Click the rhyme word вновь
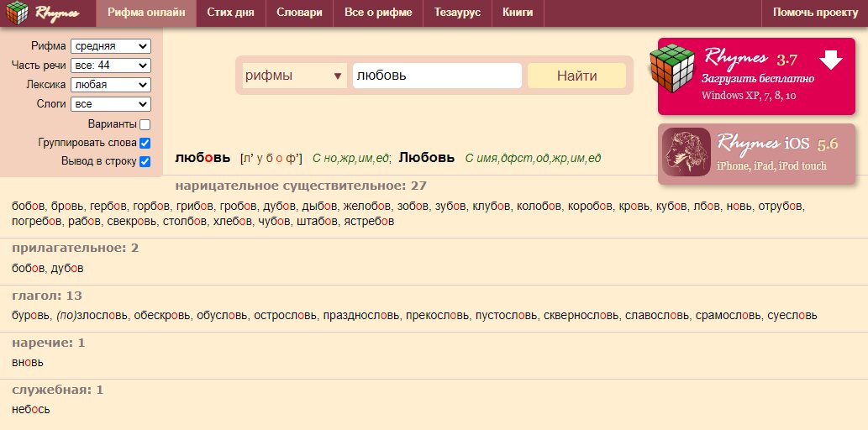This screenshot has width=868, height=430. (x=27, y=363)
